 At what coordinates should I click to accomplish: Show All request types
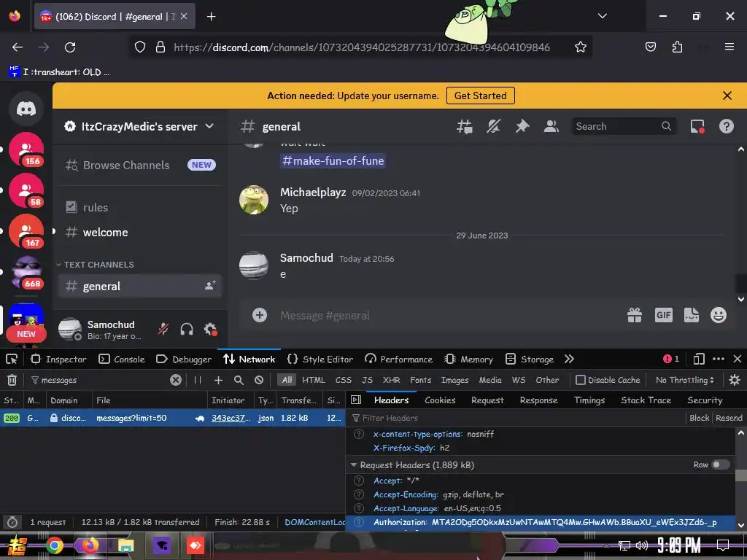pos(287,380)
